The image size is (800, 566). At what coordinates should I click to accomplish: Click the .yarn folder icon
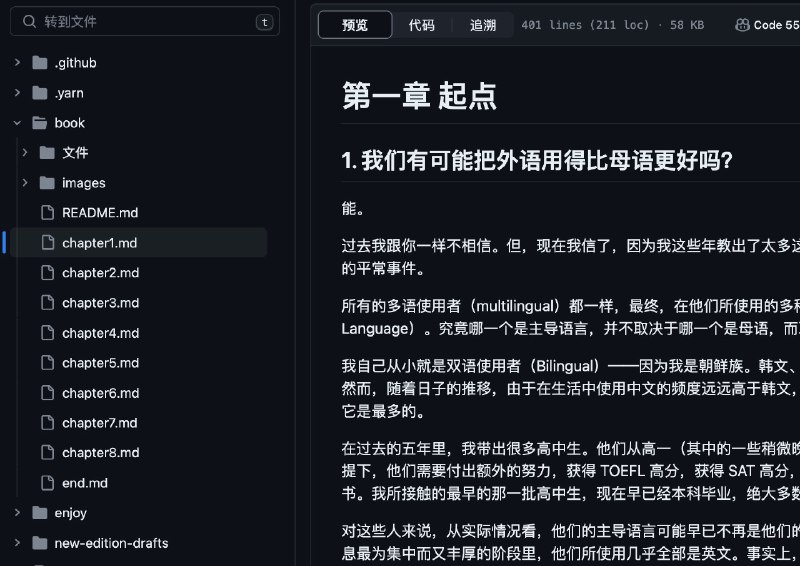click(x=40, y=93)
